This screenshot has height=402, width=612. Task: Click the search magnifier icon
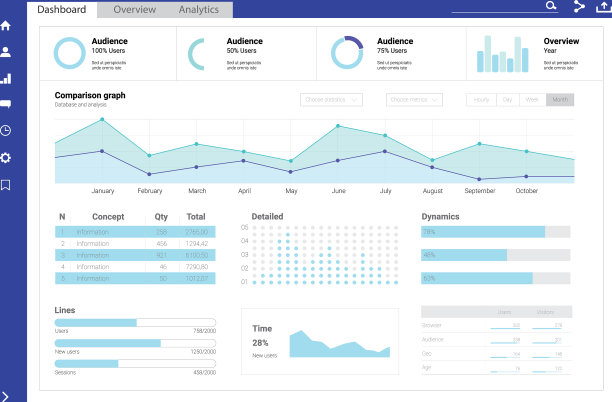click(x=550, y=6)
